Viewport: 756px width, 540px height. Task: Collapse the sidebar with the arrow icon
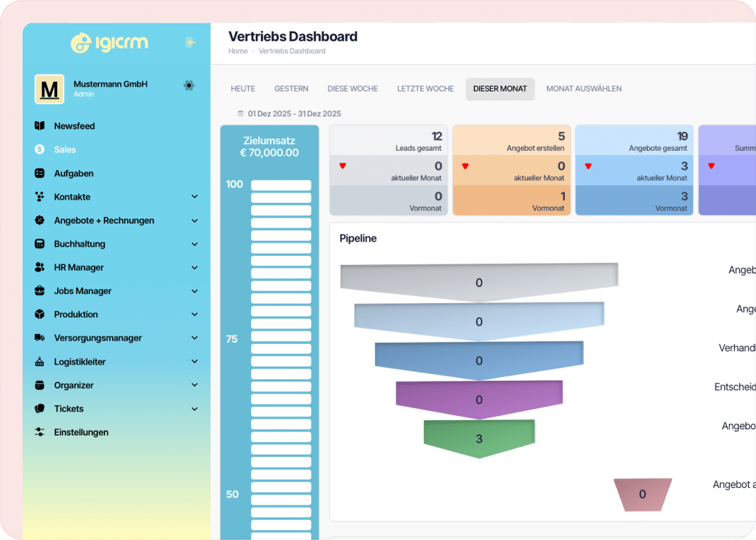click(190, 42)
